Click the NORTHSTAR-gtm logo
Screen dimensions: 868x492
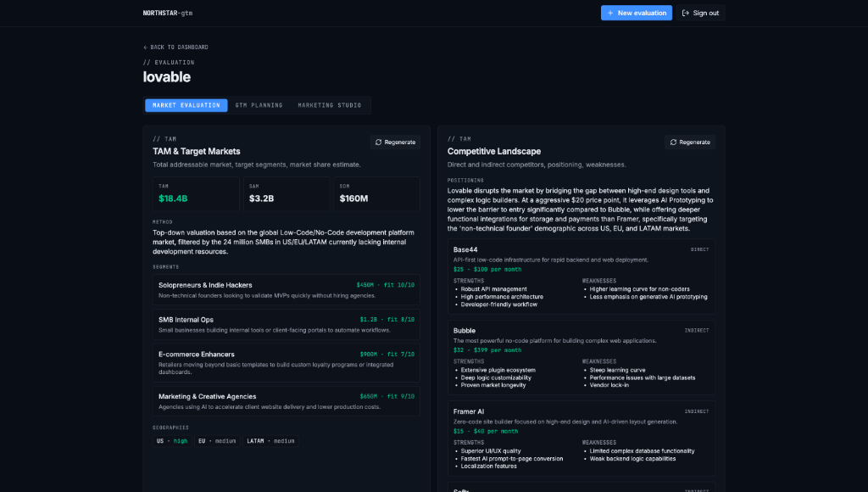click(168, 13)
